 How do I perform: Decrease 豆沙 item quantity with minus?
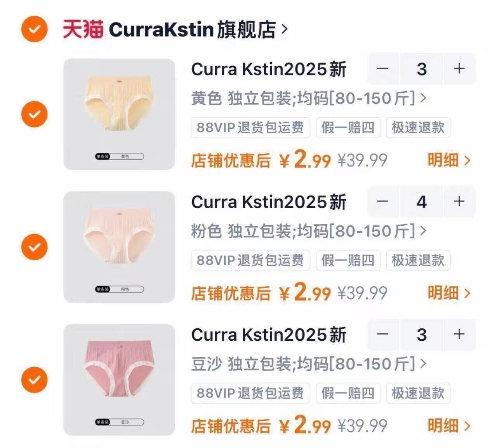[x=383, y=335]
